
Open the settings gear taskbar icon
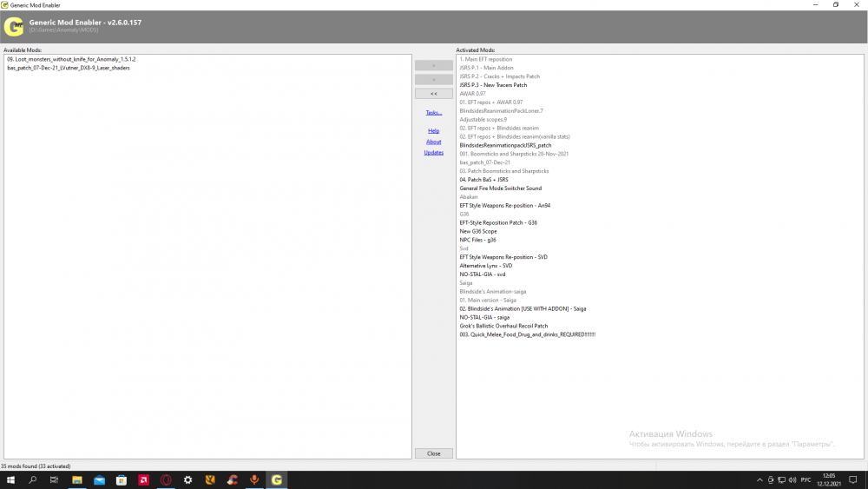187,479
